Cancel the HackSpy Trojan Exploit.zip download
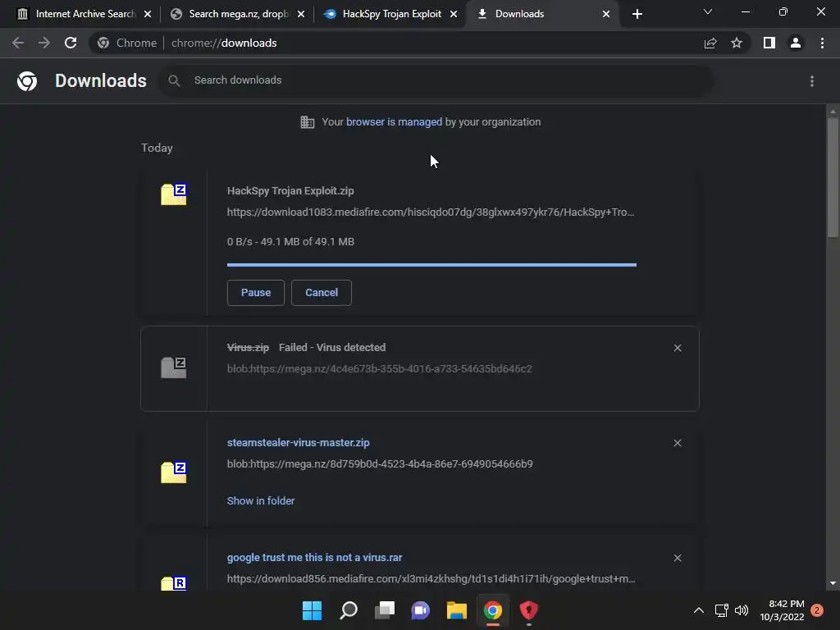Screen dimensions: 840x630 pos(322,293)
